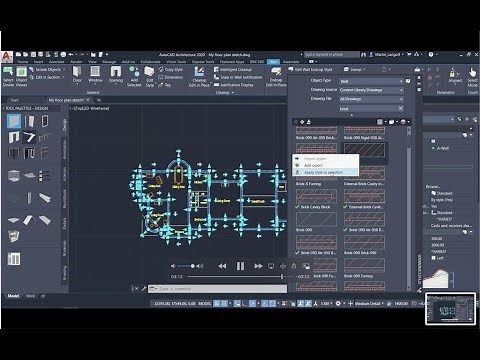
Task: Click the Add Selected tool
Action: point(134,76)
